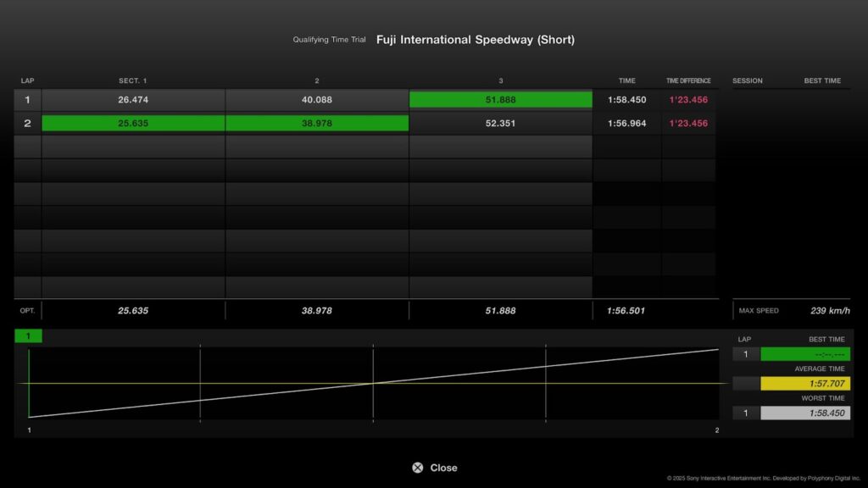Select lap 1 row number in table
This screenshot has height=488, width=868.
coord(27,100)
